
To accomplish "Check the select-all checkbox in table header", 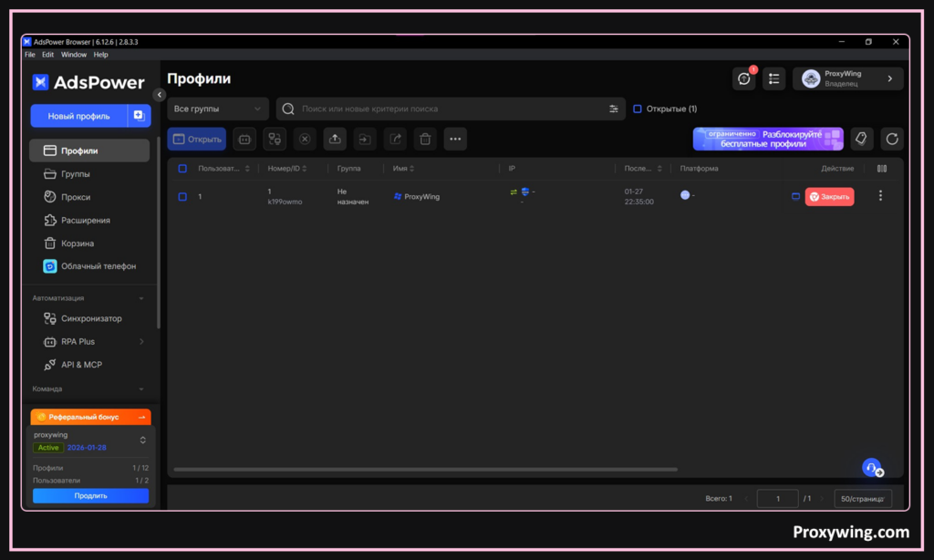I will click(182, 169).
